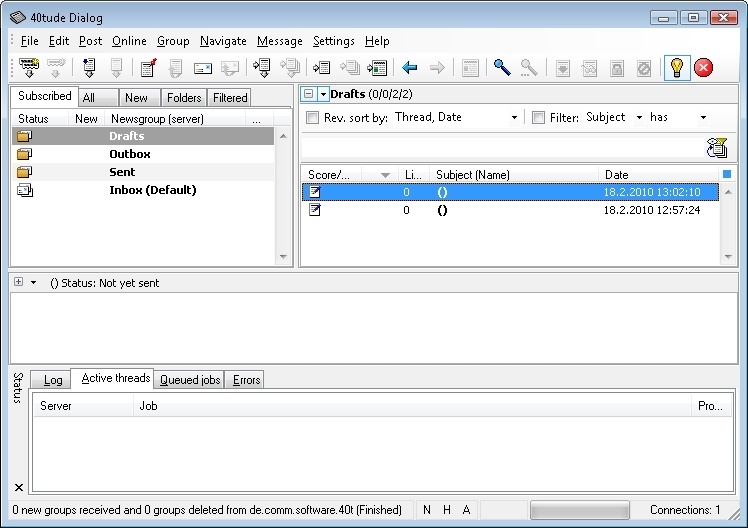Click the grey forward arrow icon
Image resolution: width=748 pixels, height=528 pixels.
click(437, 68)
